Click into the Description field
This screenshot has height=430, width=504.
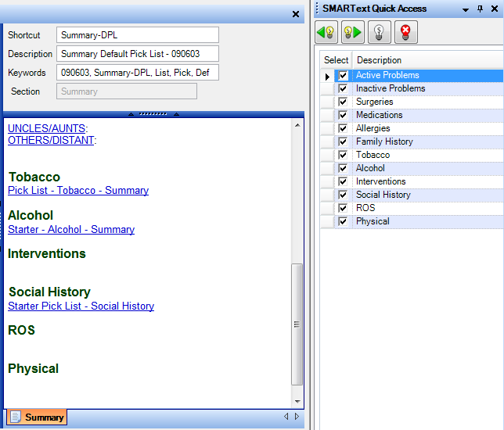pyautogui.click(x=138, y=54)
